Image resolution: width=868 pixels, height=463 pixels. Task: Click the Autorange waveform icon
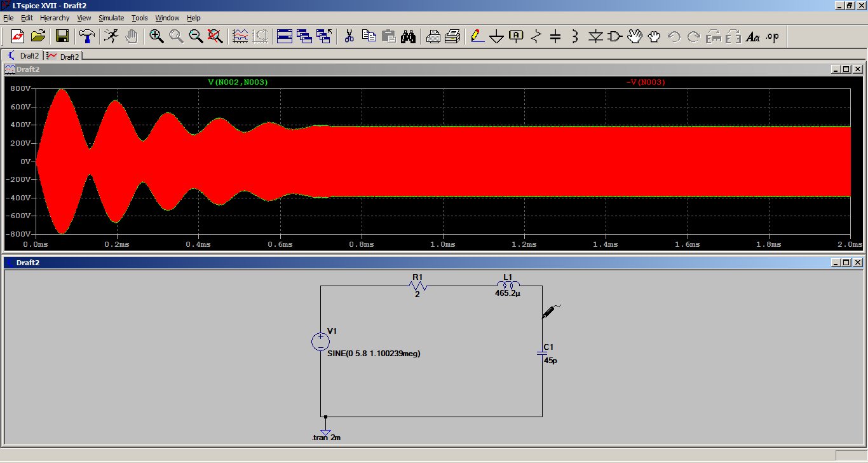240,36
